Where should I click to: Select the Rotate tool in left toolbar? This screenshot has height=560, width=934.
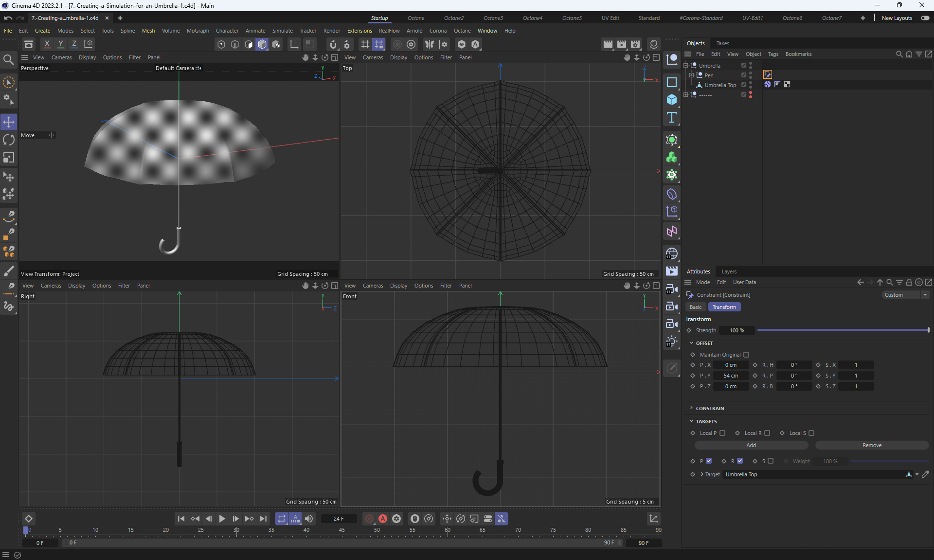click(x=9, y=140)
